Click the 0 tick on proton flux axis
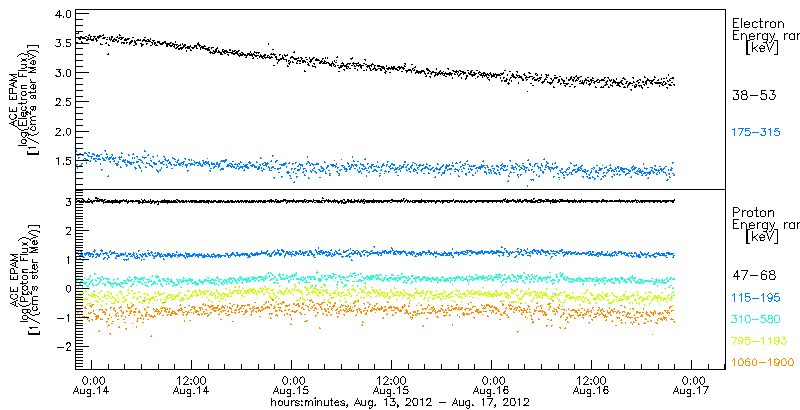Screen dimensions: 800x410 (x=67, y=288)
